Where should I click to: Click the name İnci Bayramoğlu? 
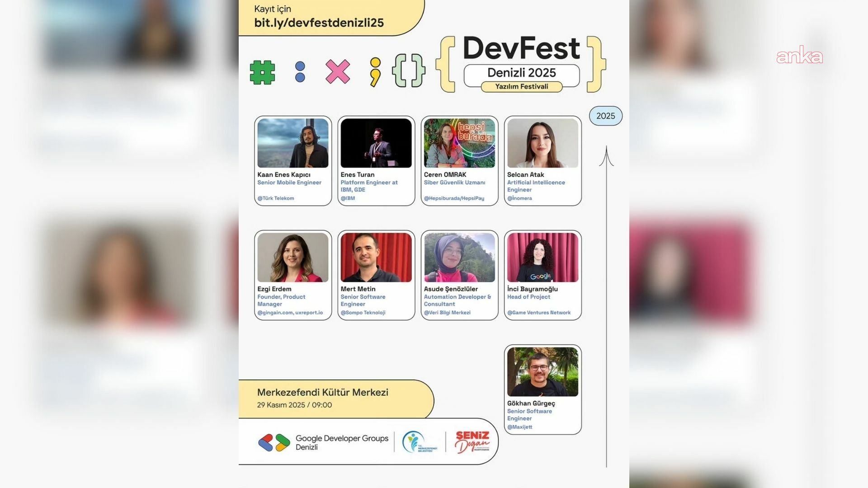pos(533,289)
